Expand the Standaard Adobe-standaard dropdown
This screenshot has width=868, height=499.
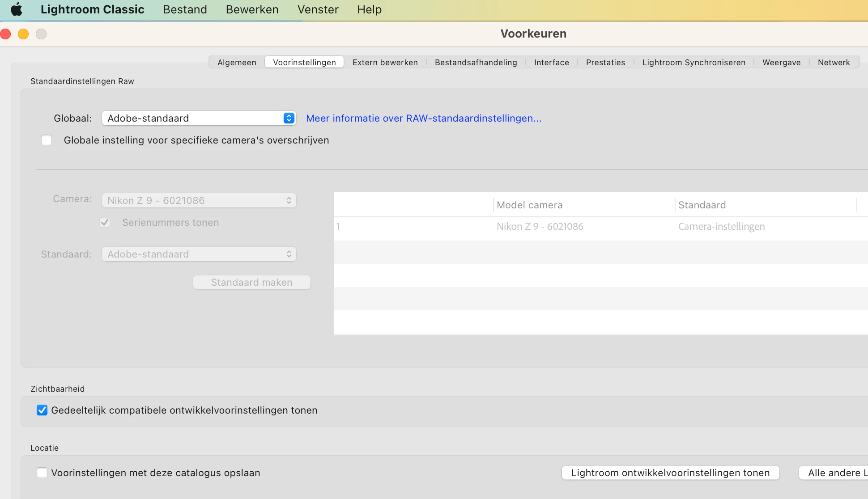click(199, 254)
